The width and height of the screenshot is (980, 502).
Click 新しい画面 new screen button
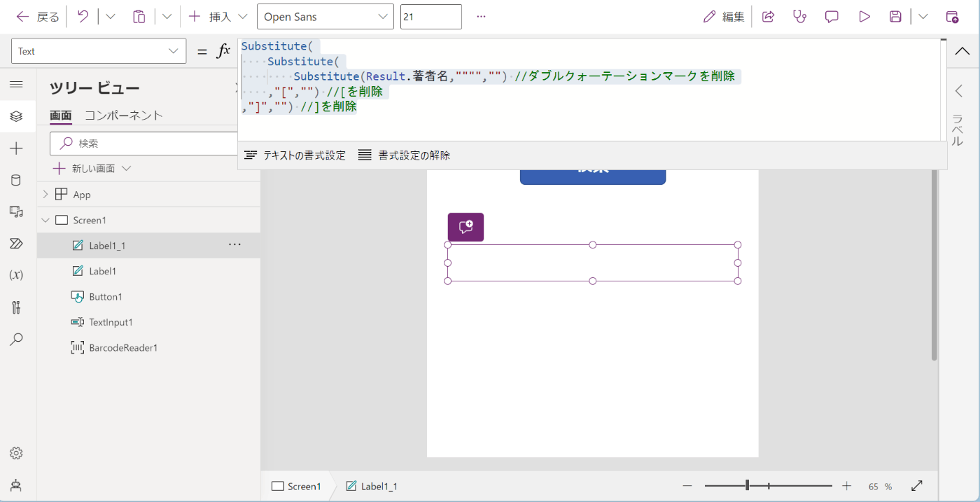pyautogui.click(x=92, y=169)
